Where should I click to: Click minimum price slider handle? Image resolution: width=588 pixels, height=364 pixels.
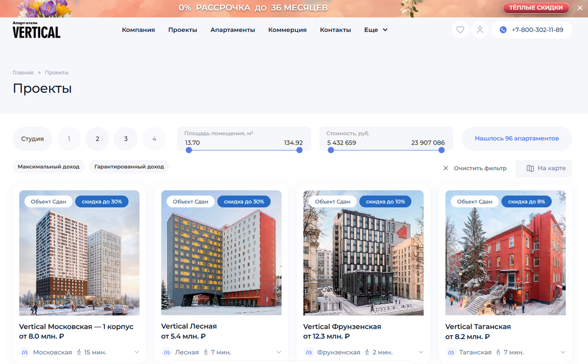point(331,150)
